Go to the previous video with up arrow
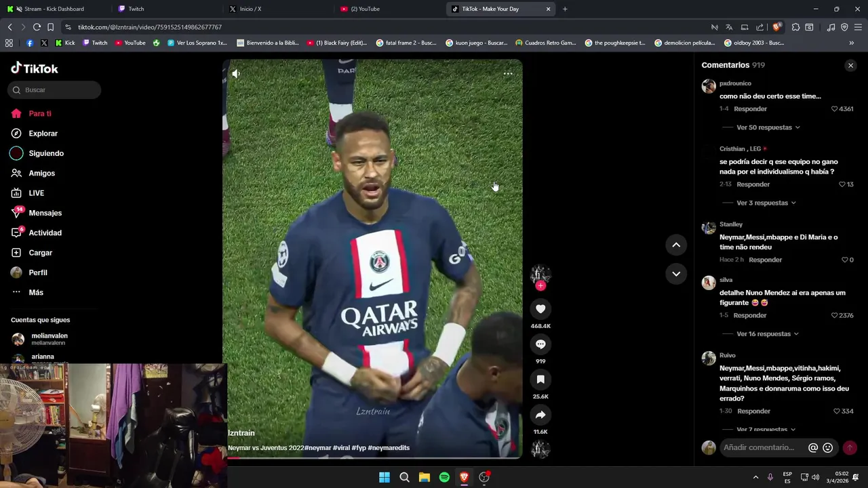 676,245
